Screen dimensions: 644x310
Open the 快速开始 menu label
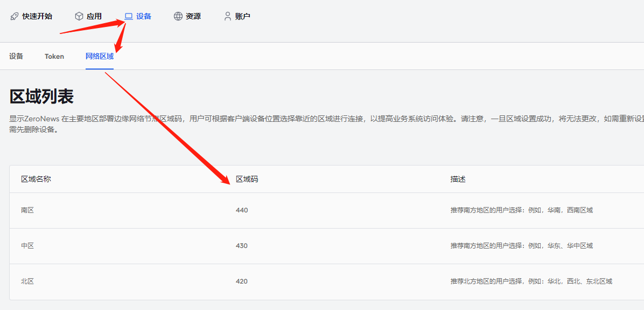[x=37, y=16]
